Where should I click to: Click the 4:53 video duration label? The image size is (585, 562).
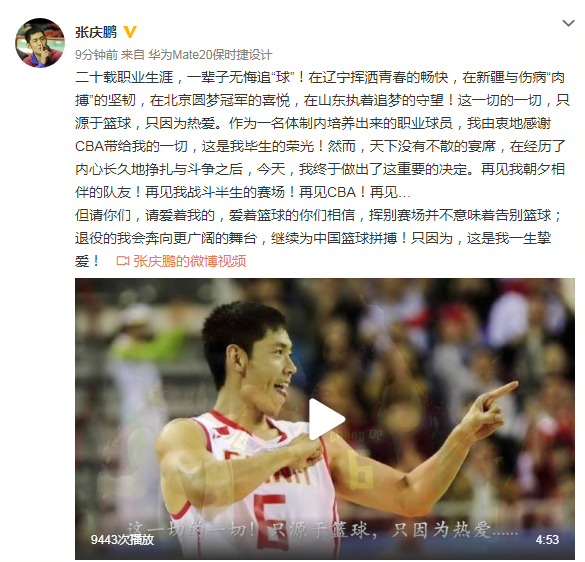click(x=547, y=540)
